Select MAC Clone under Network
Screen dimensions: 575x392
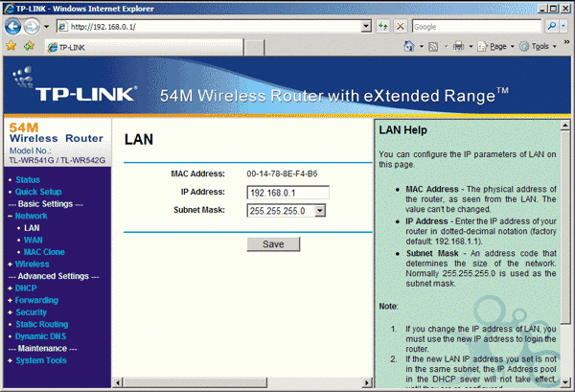click(44, 252)
